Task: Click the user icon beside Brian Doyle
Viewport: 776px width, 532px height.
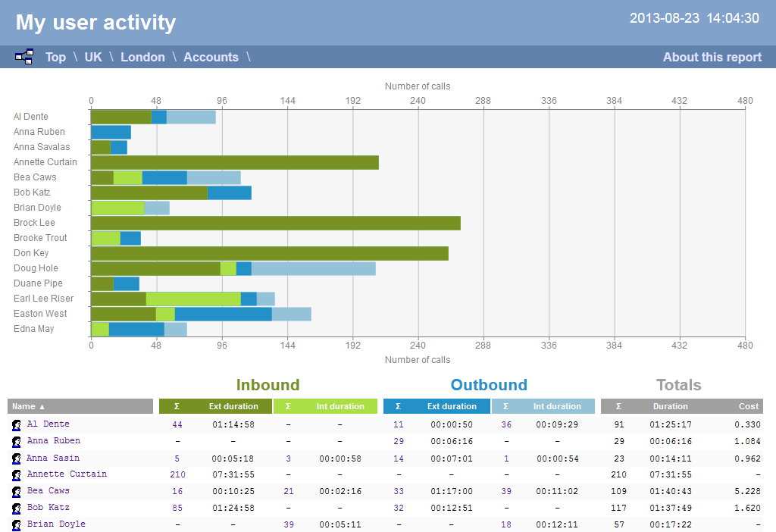Action: coord(17,524)
